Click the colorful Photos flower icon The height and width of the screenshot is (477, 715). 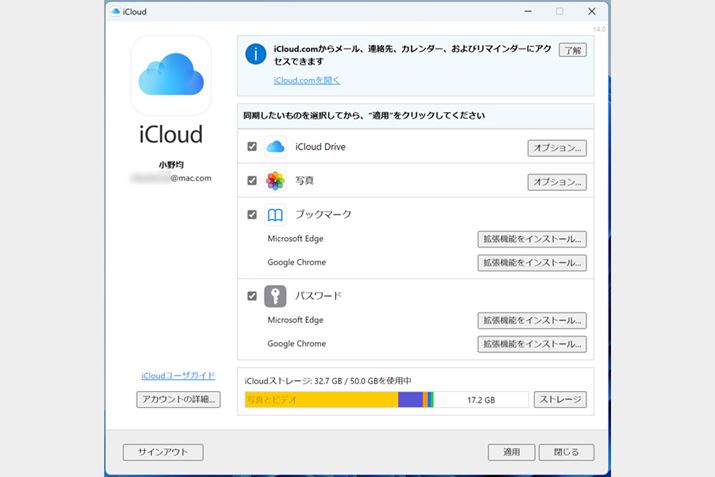pyautogui.click(x=275, y=181)
